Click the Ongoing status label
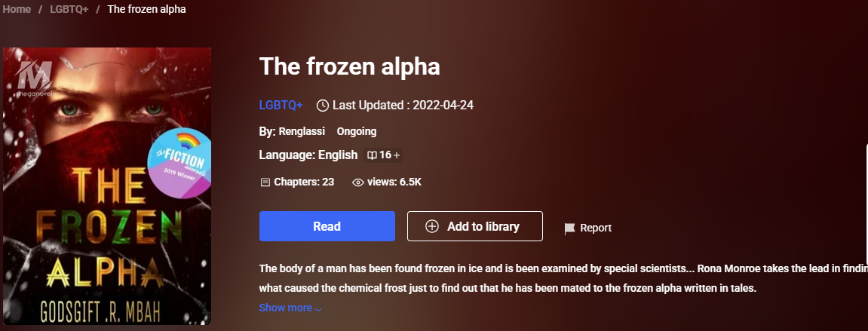This screenshot has width=868, height=331. [x=357, y=131]
